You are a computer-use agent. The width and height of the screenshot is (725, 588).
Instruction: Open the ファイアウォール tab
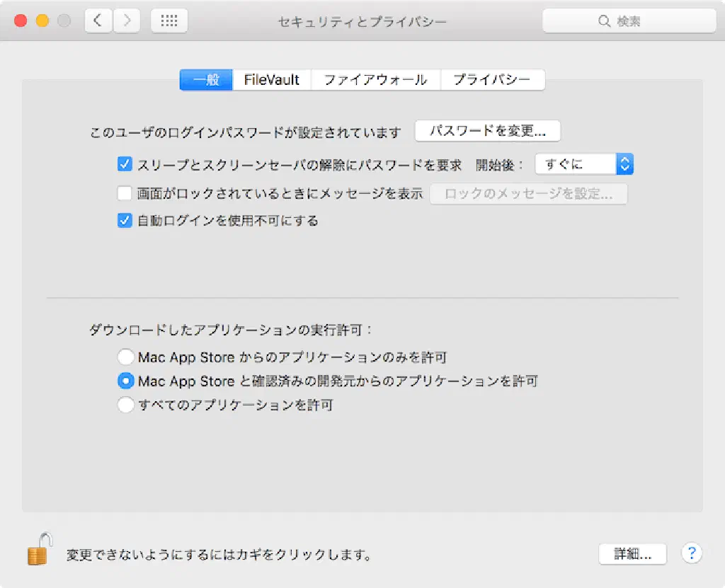375,80
